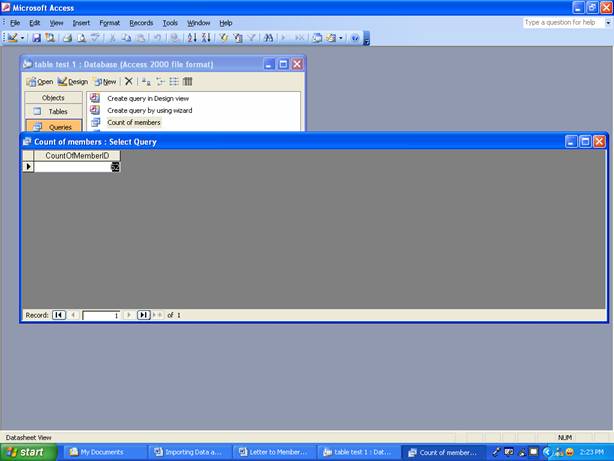Click the New Object toolbar icon
This screenshot has height=461, width=614.
(x=331, y=38)
